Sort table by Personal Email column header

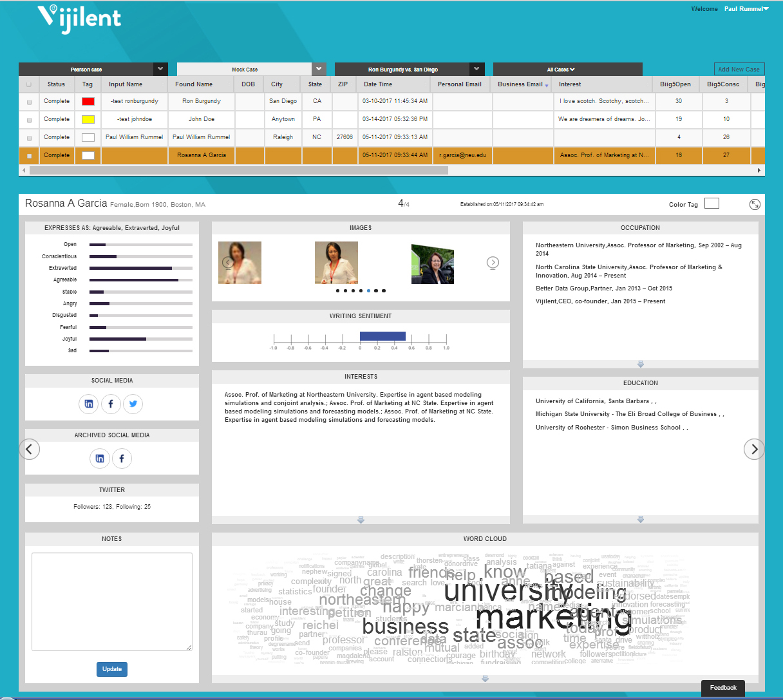point(460,84)
